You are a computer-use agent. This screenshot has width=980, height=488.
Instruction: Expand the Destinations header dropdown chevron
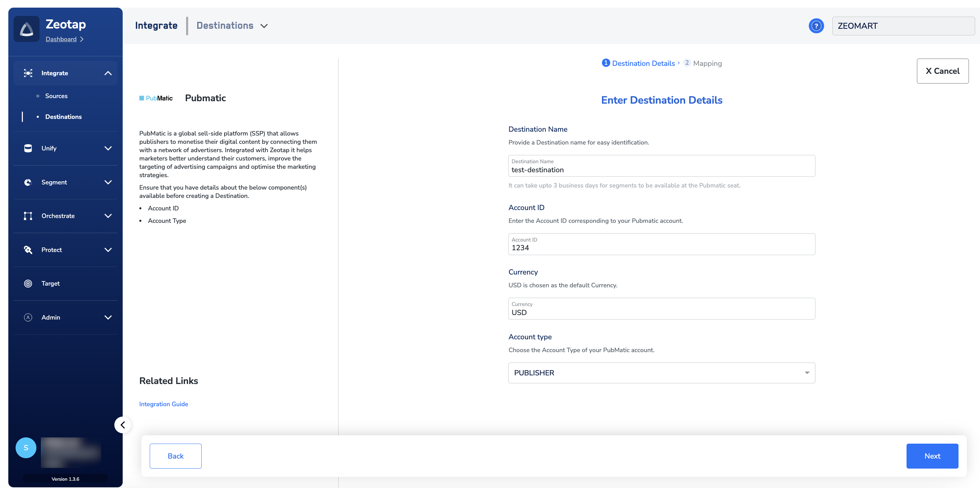(x=264, y=26)
